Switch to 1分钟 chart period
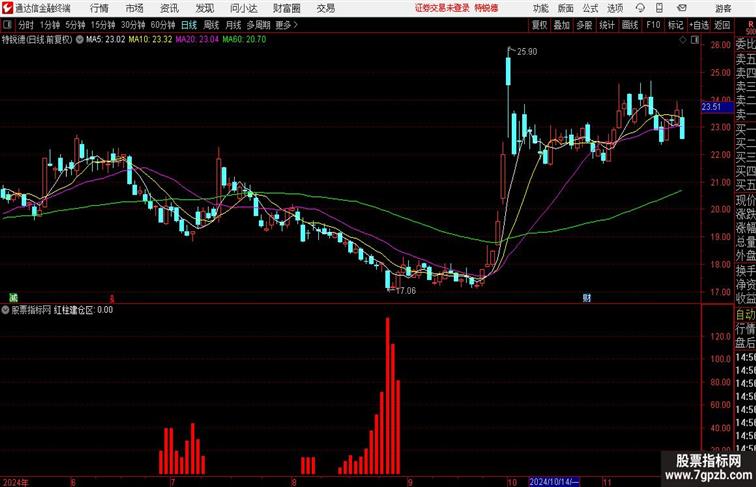This screenshot has width=756, height=487. point(50,25)
